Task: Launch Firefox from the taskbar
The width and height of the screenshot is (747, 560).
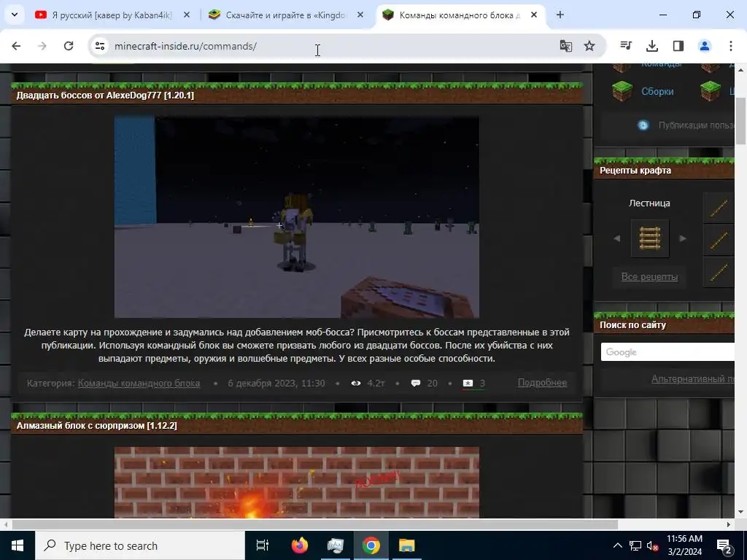Action: 300,545
